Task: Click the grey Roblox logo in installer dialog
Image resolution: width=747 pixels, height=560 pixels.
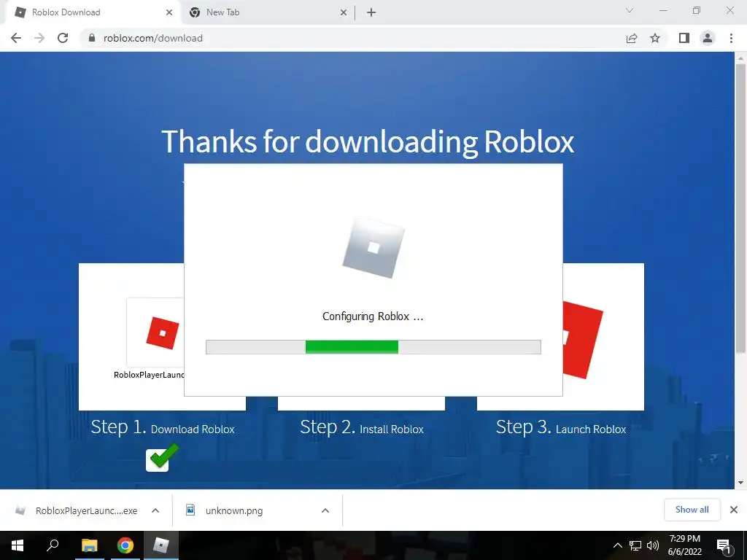Action: coord(373,248)
